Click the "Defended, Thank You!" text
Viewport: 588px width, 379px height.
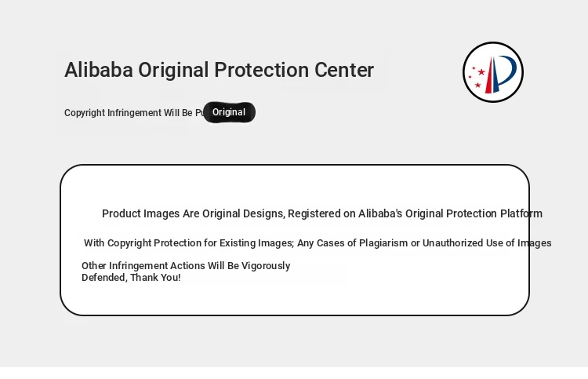tap(131, 278)
